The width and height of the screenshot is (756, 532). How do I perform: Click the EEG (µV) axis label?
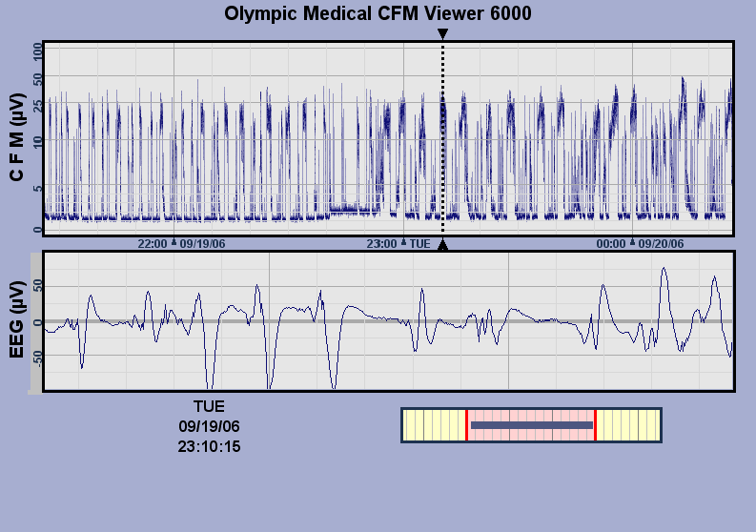coord(17,319)
